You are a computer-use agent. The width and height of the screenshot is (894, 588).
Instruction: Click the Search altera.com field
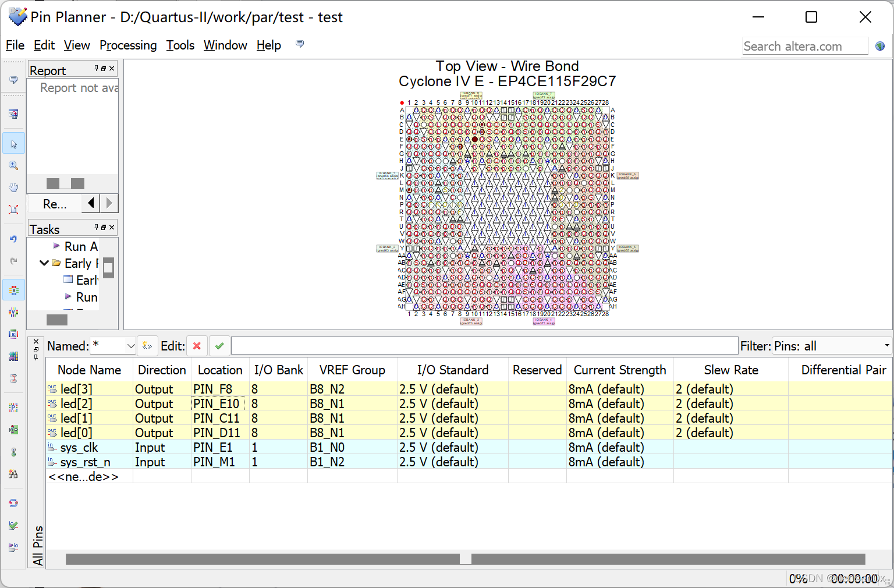point(806,46)
